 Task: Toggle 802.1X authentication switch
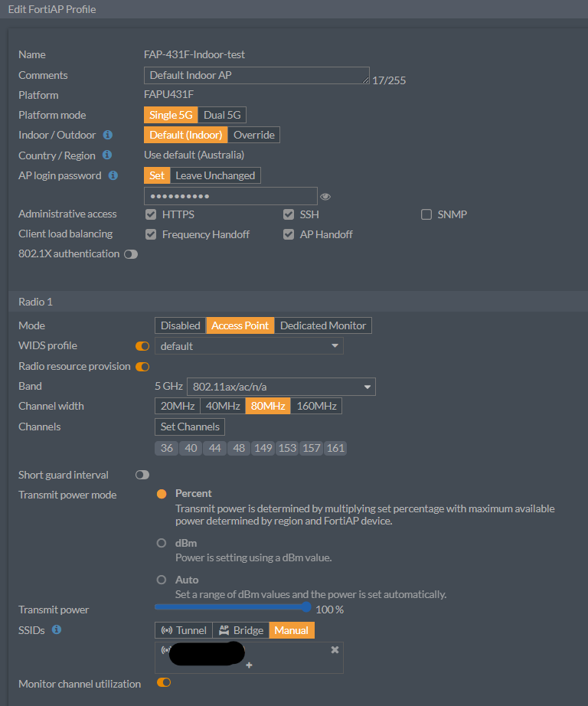coord(131,254)
